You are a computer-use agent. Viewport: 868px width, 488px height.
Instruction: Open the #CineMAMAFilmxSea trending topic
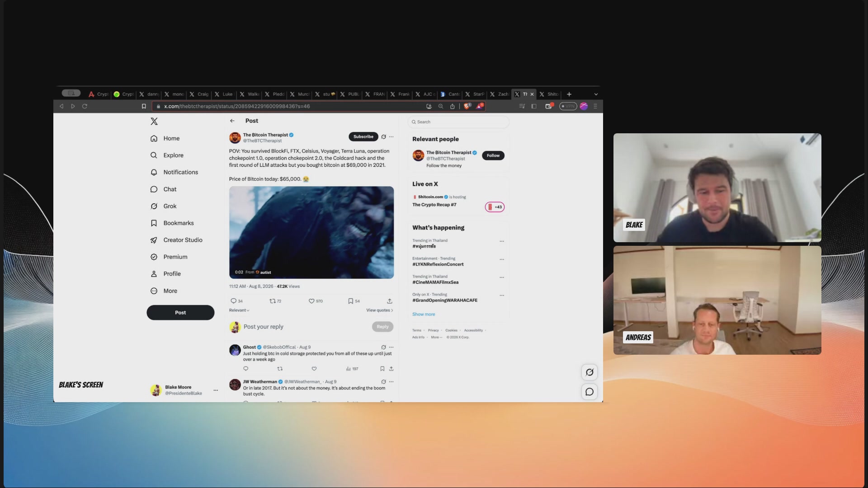[x=435, y=282]
